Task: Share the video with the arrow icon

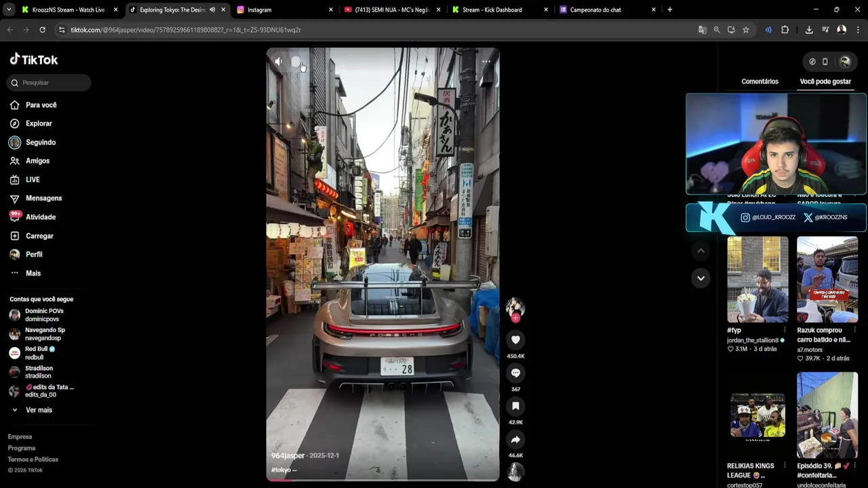Action: pyautogui.click(x=515, y=439)
